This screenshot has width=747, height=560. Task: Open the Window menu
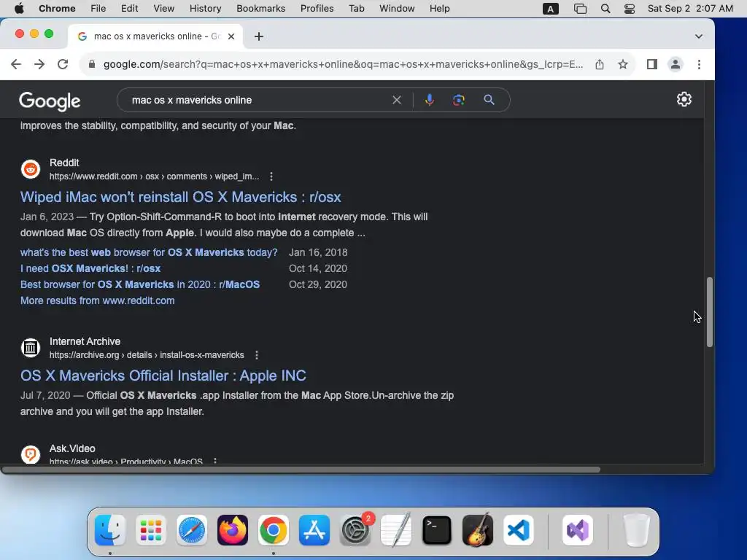[x=397, y=9]
